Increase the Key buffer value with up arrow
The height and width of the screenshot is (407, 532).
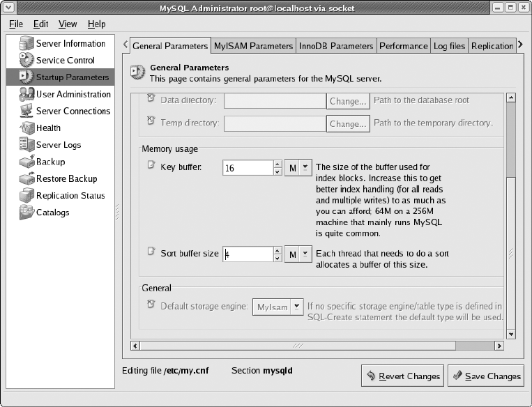tap(278, 164)
